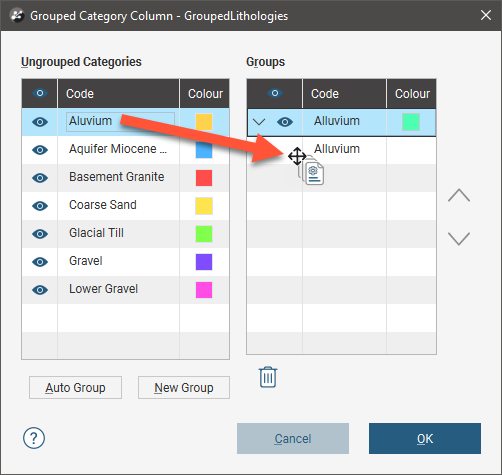
Task: Open help with the question mark icon
Action: [x=34, y=438]
